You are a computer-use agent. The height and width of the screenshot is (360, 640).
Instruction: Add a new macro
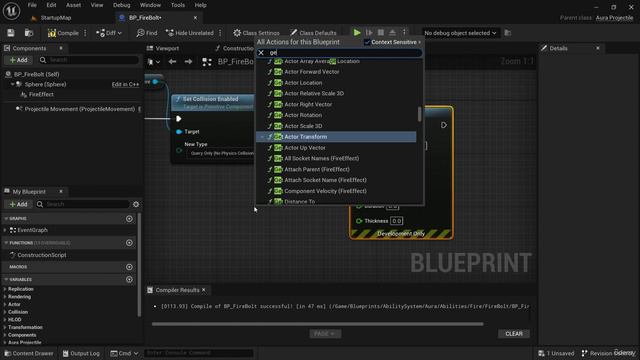129,267
